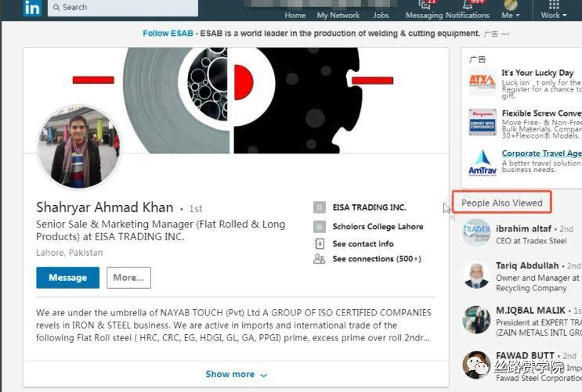This screenshot has height=392, width=582.
Task: Click in the Search input field
Action: pos(123,7)
